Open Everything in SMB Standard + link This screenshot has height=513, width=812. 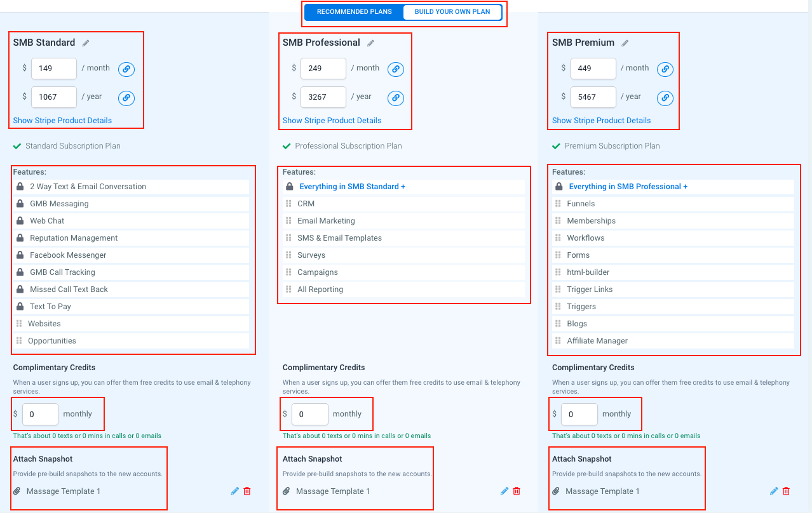352,187
